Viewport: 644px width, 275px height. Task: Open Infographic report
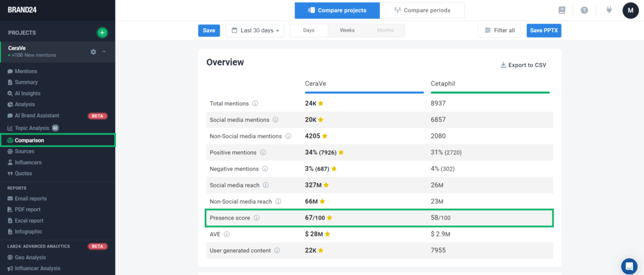click(x=28, y=231)
